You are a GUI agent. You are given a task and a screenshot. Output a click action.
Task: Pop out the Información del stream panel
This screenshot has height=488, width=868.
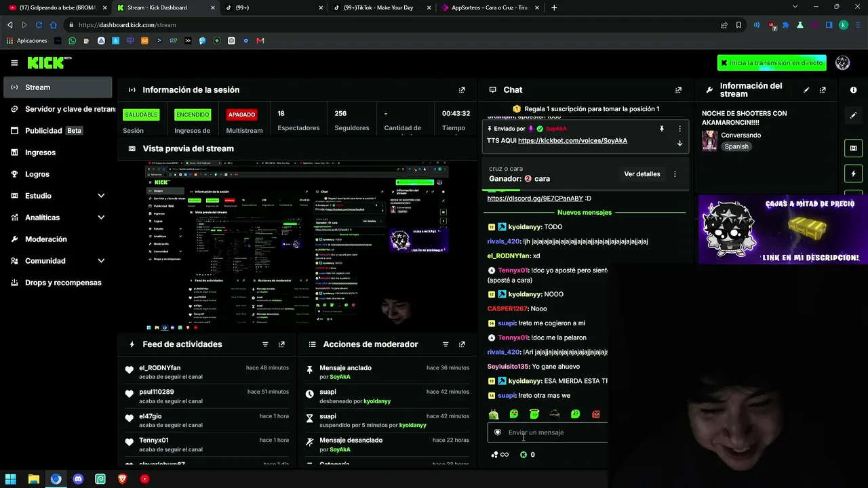point(823,89)
